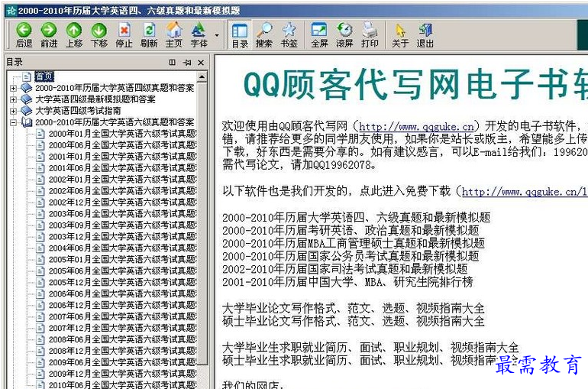The width and height of the screenshot is (588, 389).
Task: Collapse 2000-2010年历届大学英语六级真题和答案 node
Action: (x=13, y=122)
